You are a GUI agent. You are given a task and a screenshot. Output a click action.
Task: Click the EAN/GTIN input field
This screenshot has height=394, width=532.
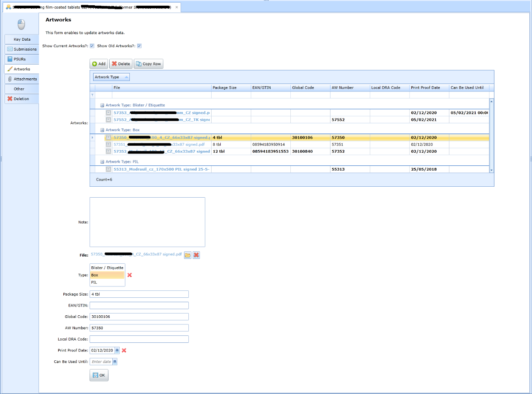pyautogui.click(x=139, y=305)
